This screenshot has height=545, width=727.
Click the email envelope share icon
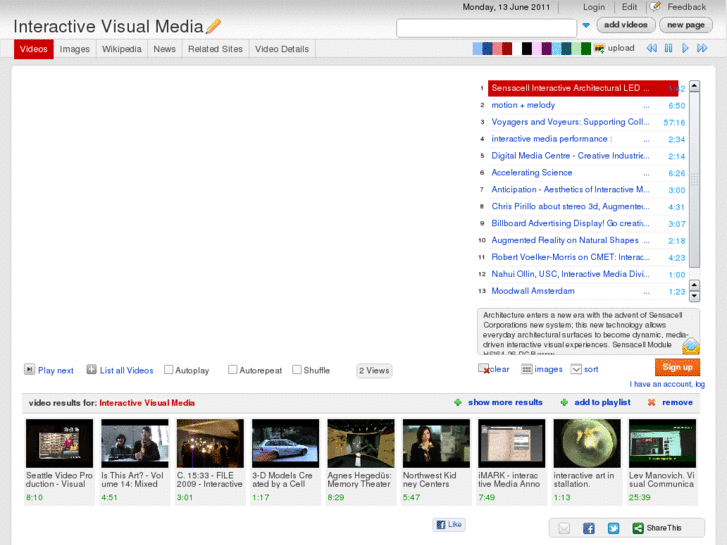tap(564, 528)
